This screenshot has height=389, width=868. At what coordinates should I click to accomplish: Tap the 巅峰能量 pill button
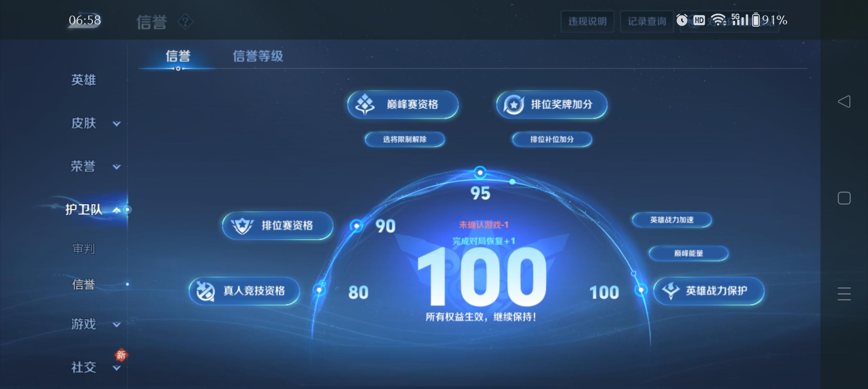coord(689,254)
